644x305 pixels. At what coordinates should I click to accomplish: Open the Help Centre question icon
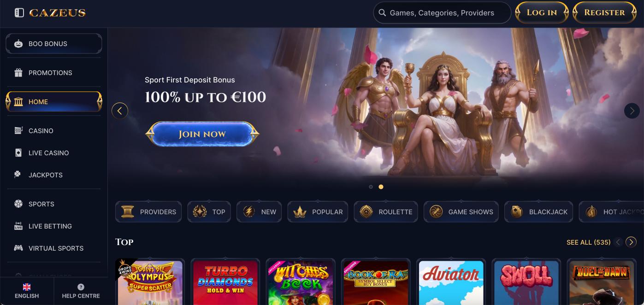click(81, 287)
